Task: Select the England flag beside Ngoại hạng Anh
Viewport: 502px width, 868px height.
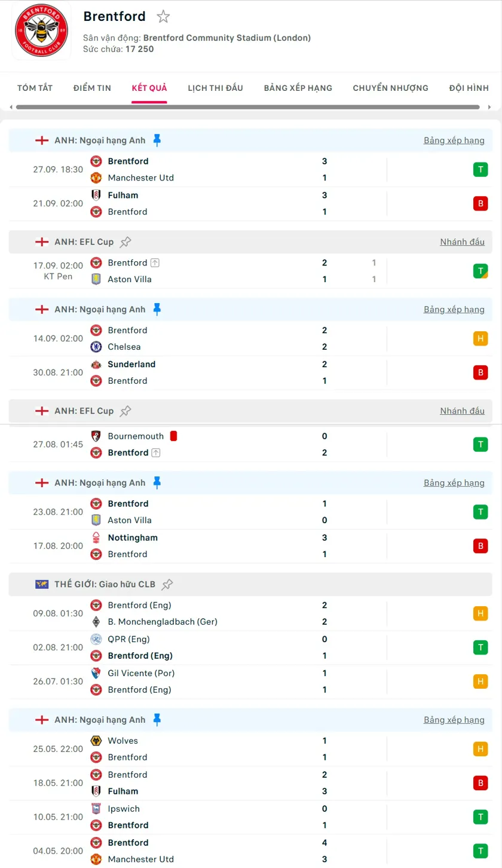Action: point(41,140)
